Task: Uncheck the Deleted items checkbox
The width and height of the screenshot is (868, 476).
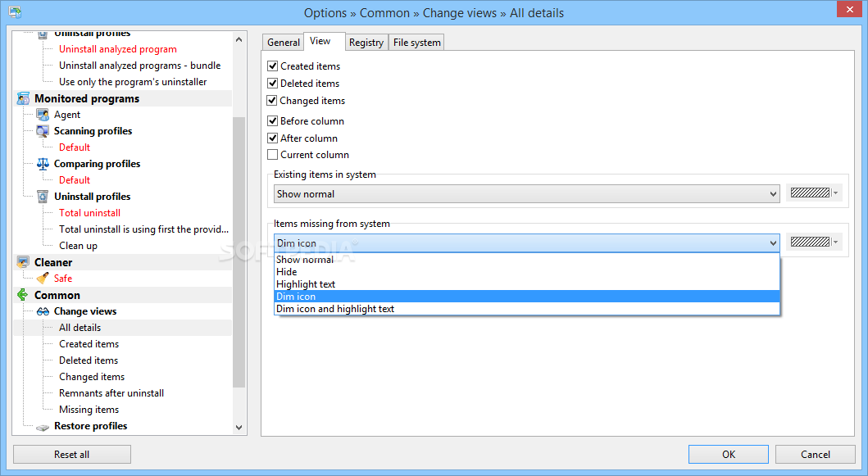Action: click(x=272, y=83)
